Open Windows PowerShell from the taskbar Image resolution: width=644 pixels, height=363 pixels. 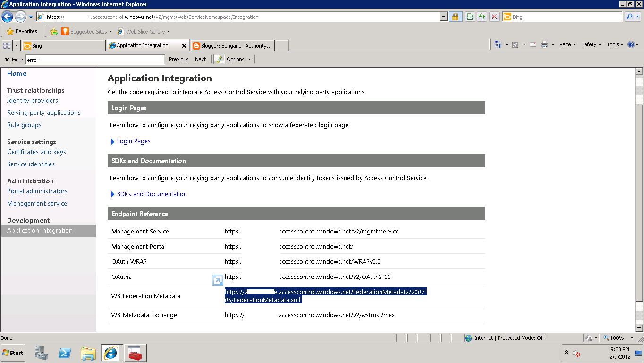(65, 353)
